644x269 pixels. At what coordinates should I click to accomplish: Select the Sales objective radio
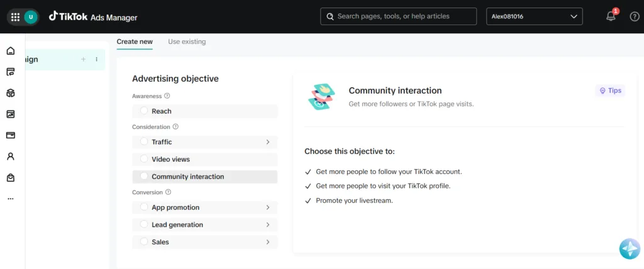[144, 241]
